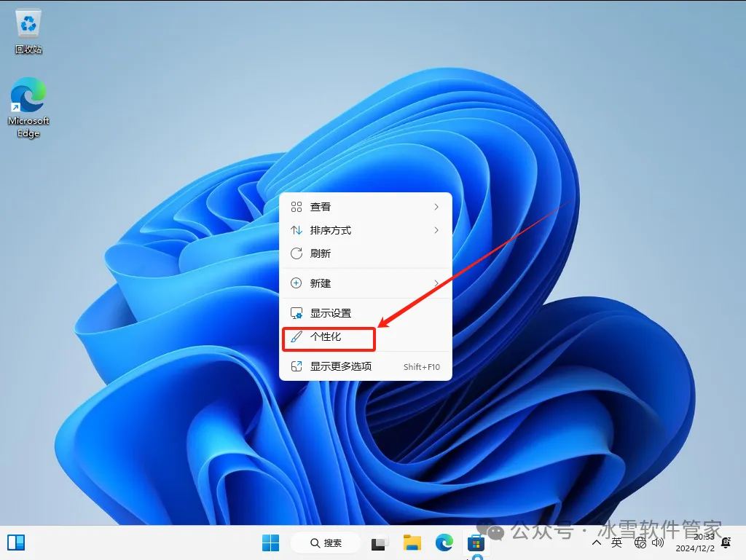The height and width of the screenshot is (560, 746).
Task: Expand the arrow next to 排序方式
Action: coord(436,230)
